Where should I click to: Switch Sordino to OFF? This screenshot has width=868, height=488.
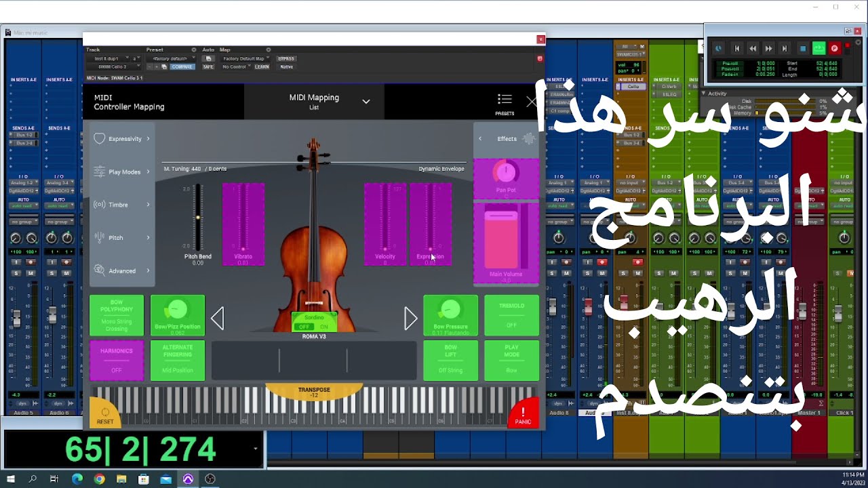click(x=304, y=327)
